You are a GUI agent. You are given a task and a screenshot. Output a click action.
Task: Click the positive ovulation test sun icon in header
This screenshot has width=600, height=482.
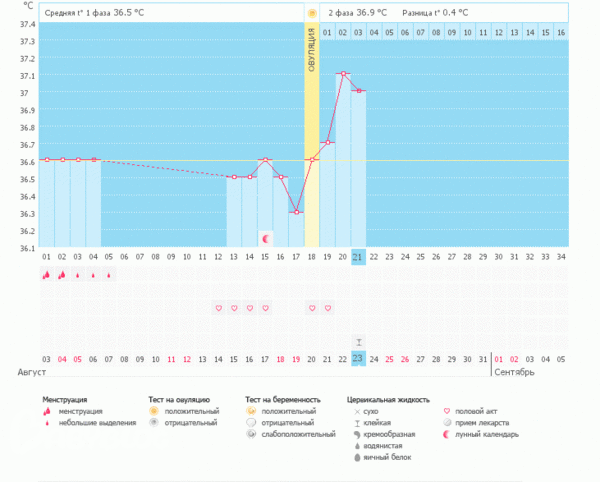point(312,13)
